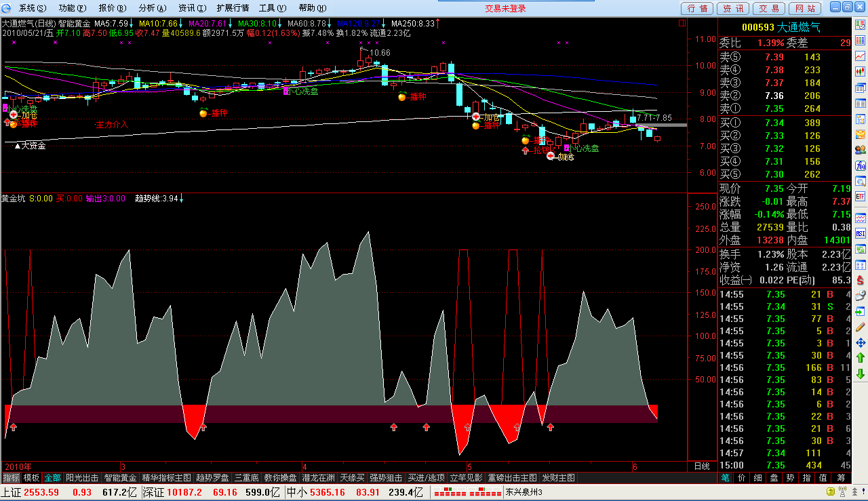Select the 发财主图 indicator tab
The height and width of the screenshot is (501, 868).
tap(559, 478)
